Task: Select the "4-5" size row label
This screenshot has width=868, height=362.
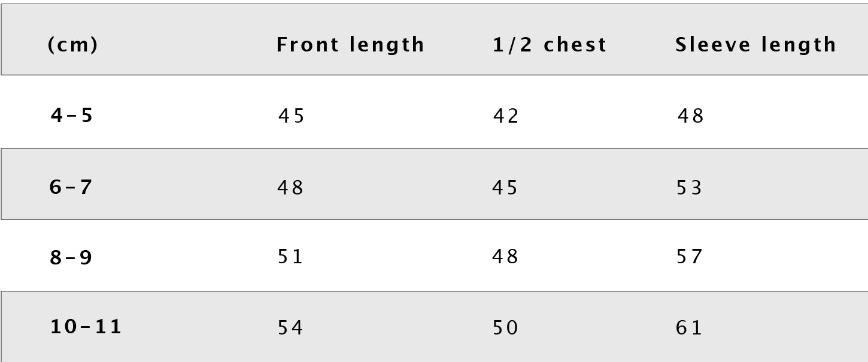Action: coord(72,115)
